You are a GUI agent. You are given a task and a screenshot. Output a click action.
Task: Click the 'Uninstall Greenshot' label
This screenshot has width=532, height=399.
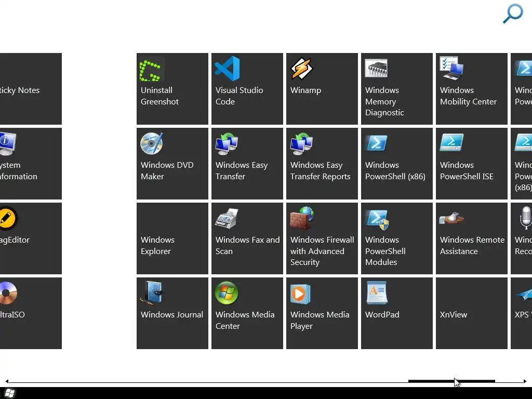pyautogui.click(x=159, y=96)
